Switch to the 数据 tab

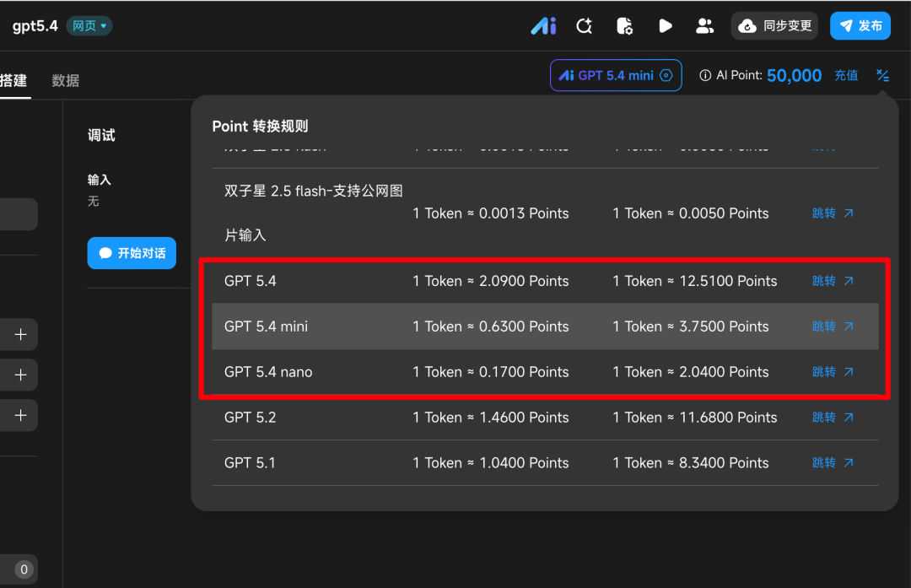pos(66,80)
